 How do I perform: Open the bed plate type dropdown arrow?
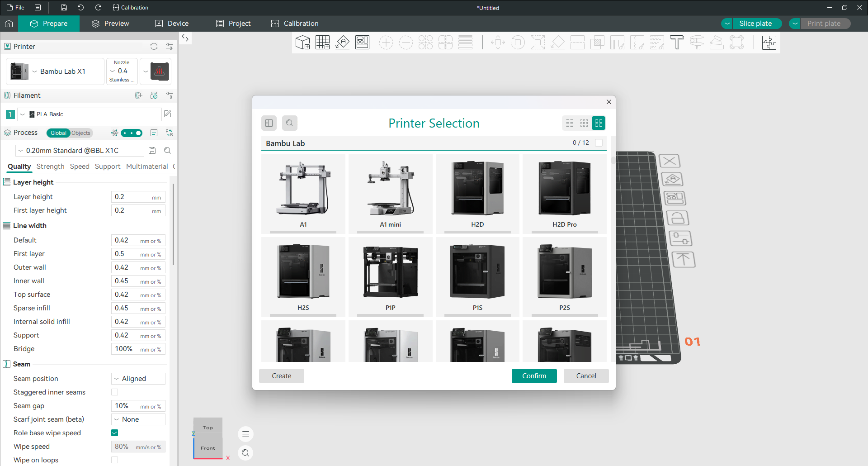coord(146,71)
